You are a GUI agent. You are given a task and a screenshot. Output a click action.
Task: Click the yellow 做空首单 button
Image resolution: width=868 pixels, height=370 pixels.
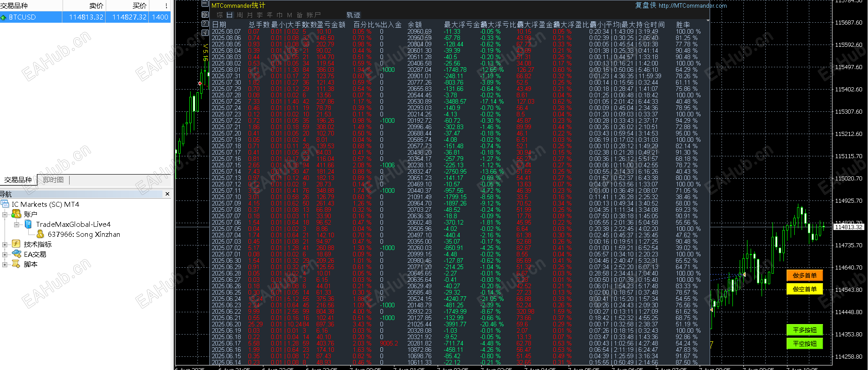pos(804,289)
